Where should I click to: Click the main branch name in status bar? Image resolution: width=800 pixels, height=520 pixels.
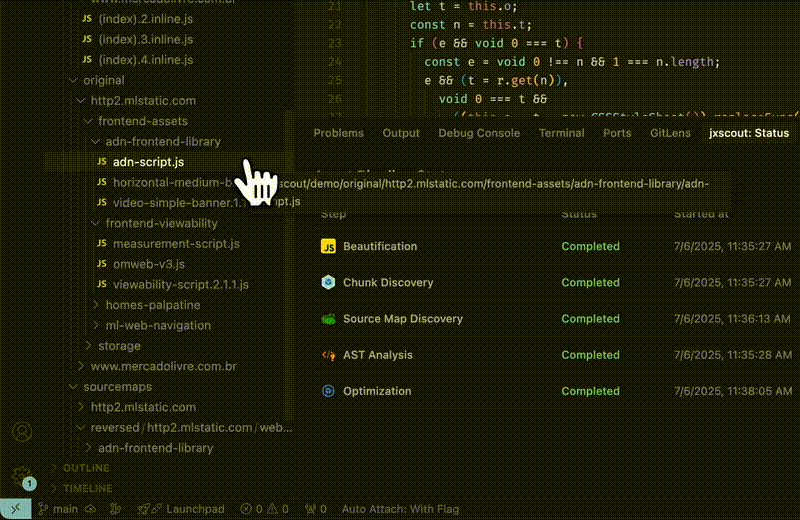click(66, 509)
